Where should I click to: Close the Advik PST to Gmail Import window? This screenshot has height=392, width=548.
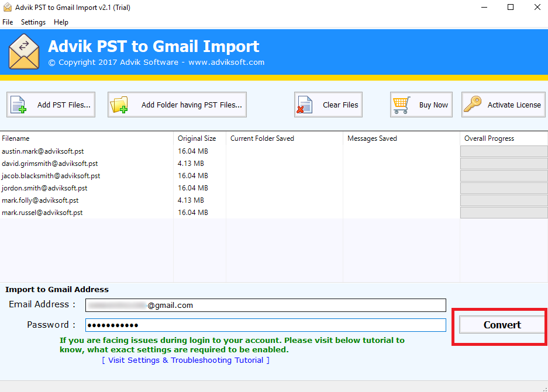click(537, 7)
